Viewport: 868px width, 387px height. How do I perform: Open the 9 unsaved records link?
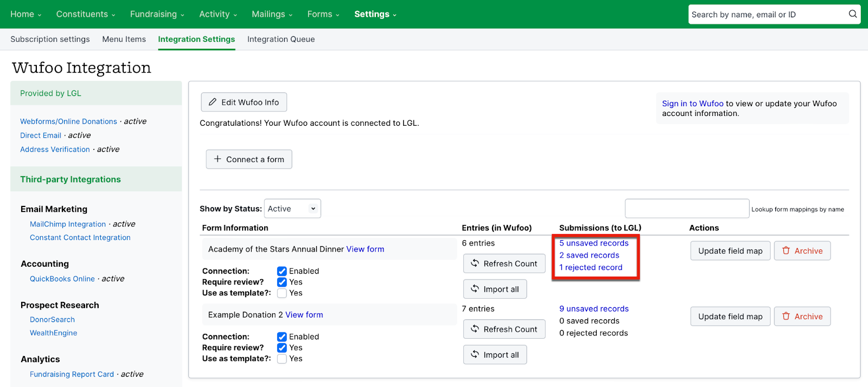(594, 309)
